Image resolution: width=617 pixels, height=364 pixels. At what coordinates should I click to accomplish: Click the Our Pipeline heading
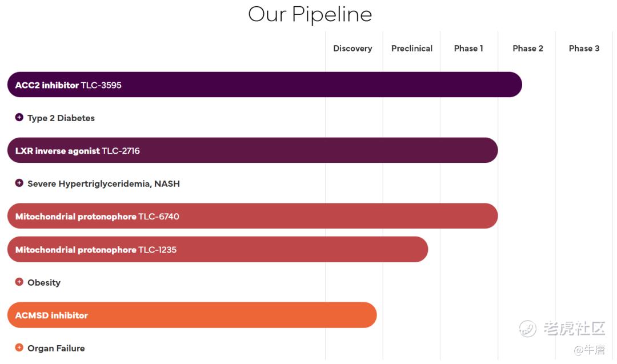[310, 14]
